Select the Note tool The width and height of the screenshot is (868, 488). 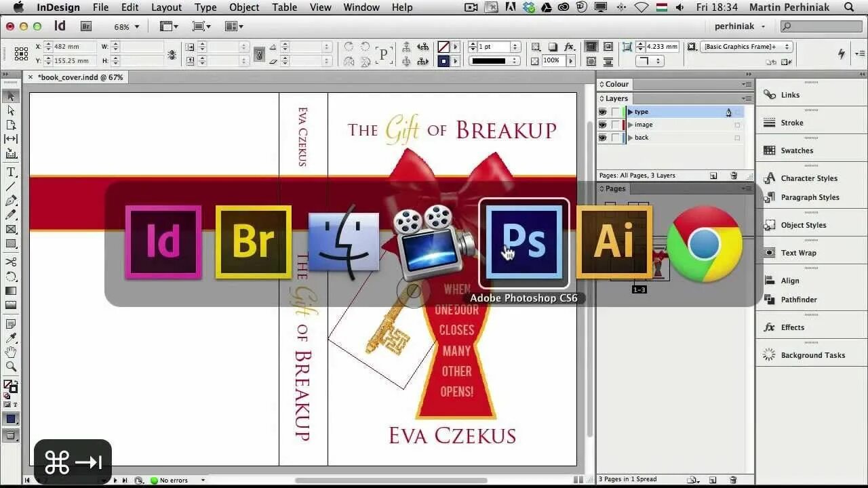pyautogui.click(x=11, y=324)
